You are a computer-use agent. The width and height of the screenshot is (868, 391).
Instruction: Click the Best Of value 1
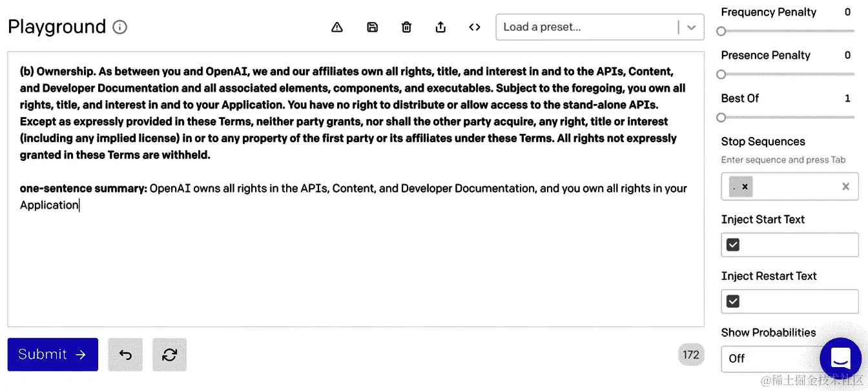pos(847,98)
